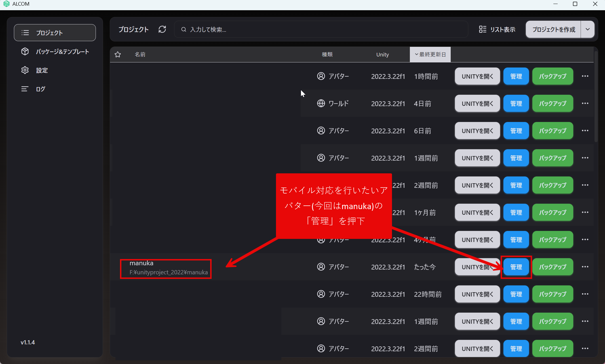Click the ALCOM app icon in title bar
Image resolution: width=605 pixels, height=364 pixels.
click(6, 4)
